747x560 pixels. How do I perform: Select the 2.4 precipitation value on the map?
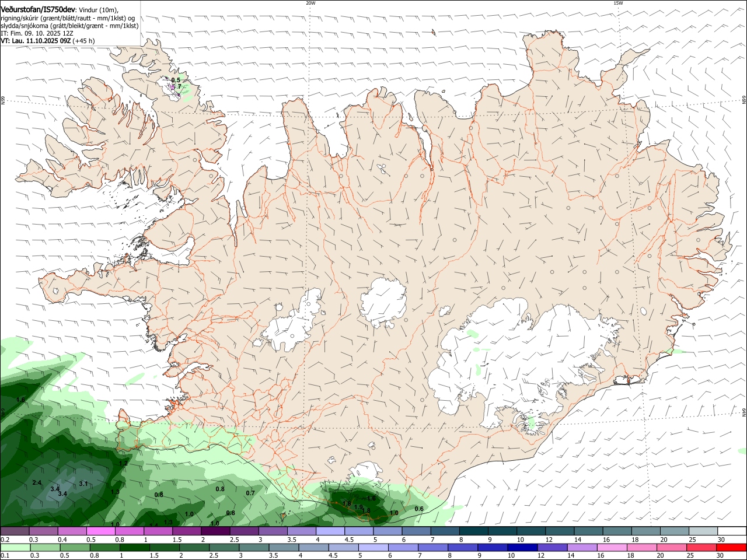pyautogui.click(x=37, y=482)
